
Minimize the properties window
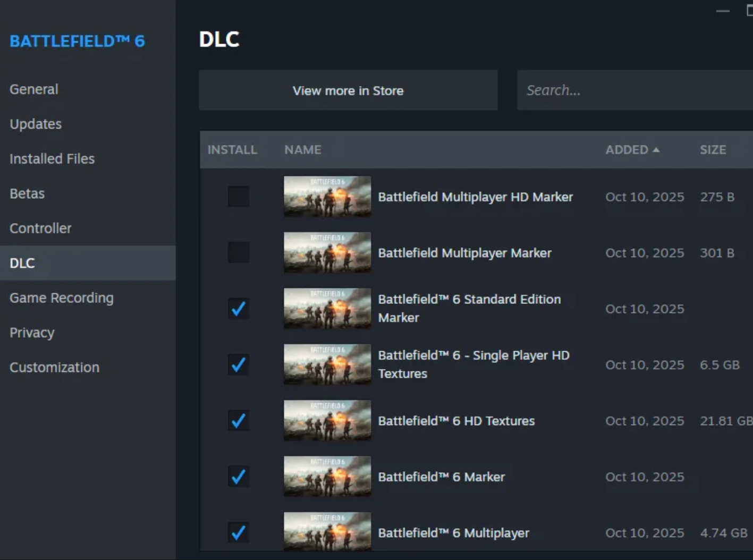[723, 11]
